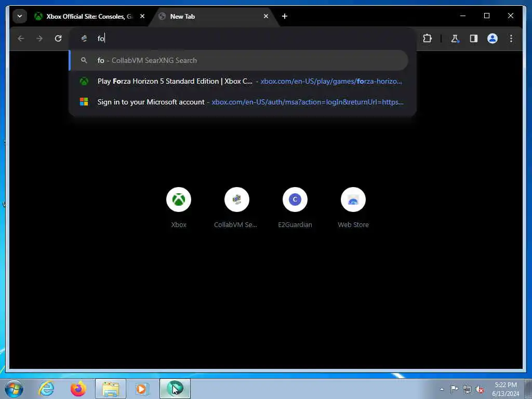Expand the tab search dropdown arrow
This screenshot has width=532, height=399.
20,16
